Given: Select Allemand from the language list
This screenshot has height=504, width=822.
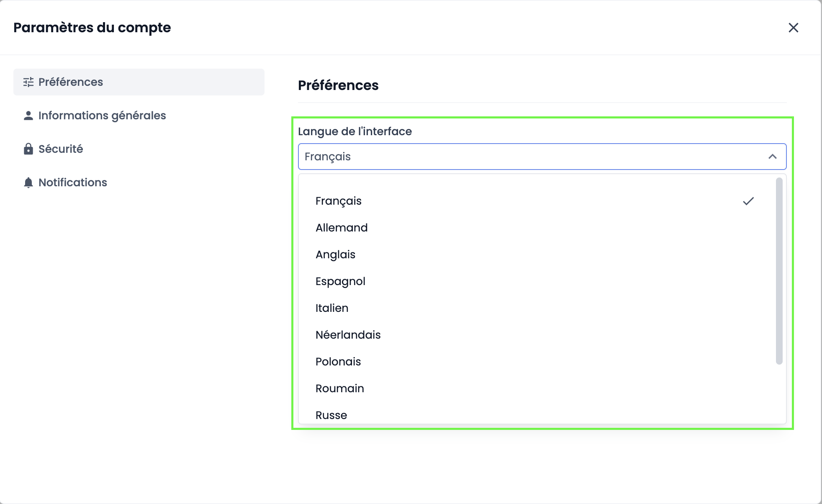Looking at the screenshot, I should point(342,228).
